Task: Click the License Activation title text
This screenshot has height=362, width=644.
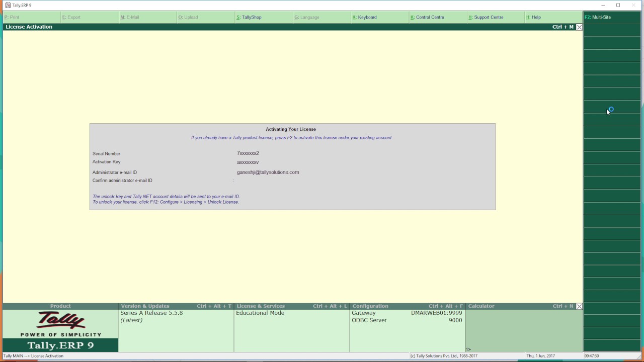Action: 29,27
